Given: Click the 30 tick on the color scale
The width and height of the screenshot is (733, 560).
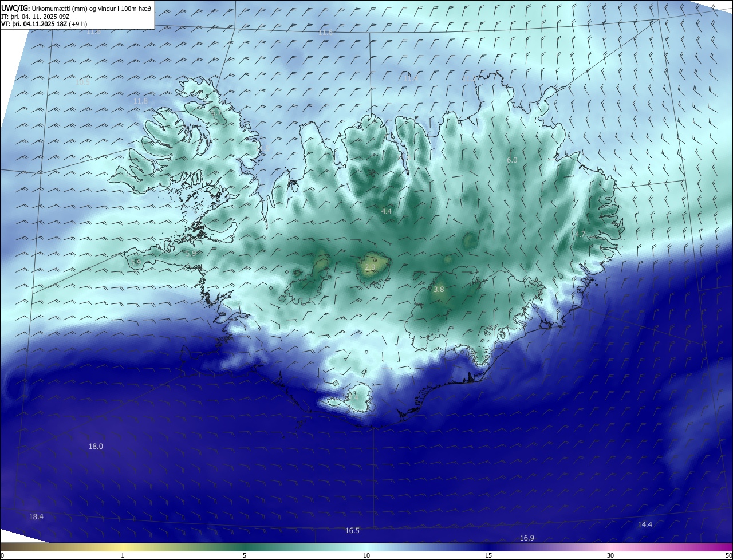Looking at the screenshot, I should coord(610,555).
